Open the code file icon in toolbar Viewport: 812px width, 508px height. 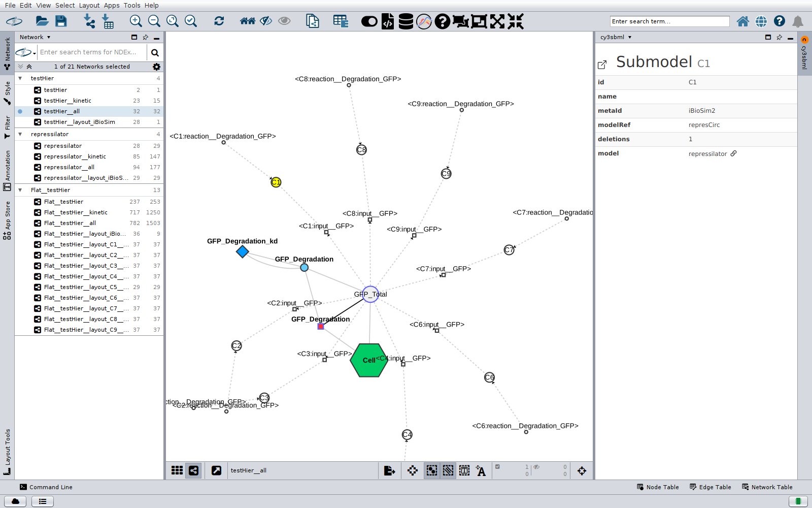388,21
